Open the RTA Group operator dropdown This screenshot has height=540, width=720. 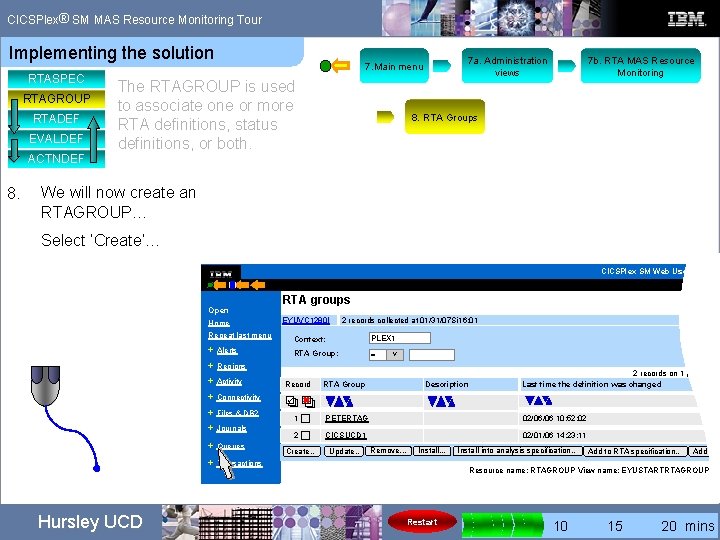pyautogui.click(x=386, y=354)
